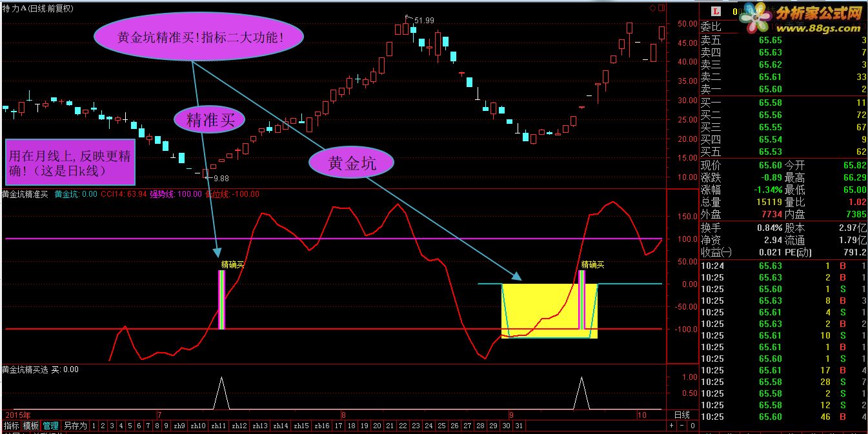Screen dimensions: 868x434
Task: Choose the zh9 template tab
Action: coord(179,426)
